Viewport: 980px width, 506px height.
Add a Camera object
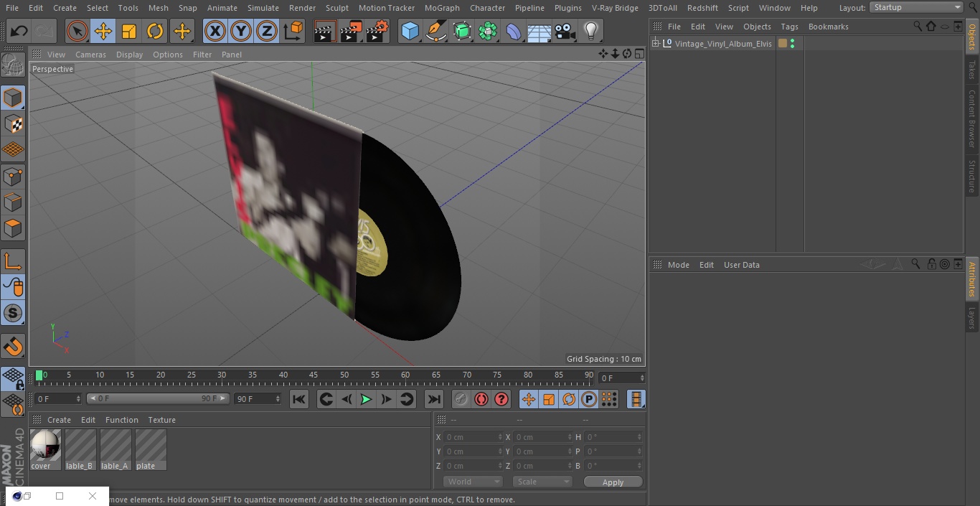[565, 32]
